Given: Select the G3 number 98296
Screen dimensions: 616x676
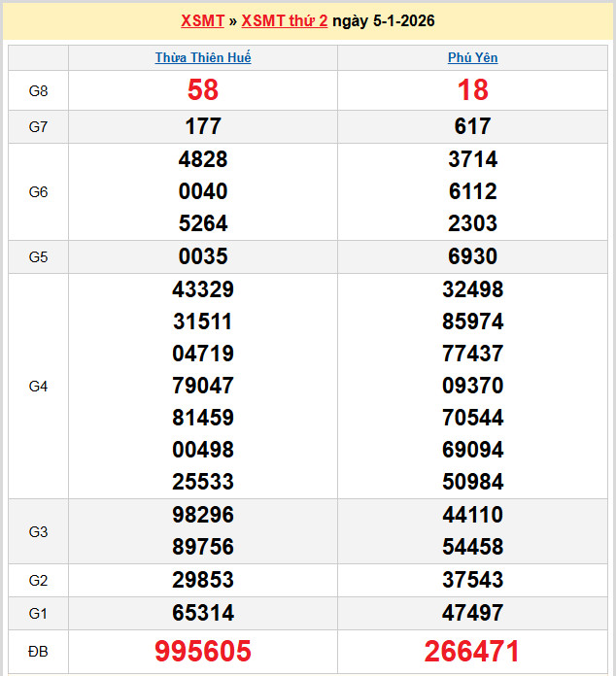Looking at the screenshot, I should click(203, 515).
